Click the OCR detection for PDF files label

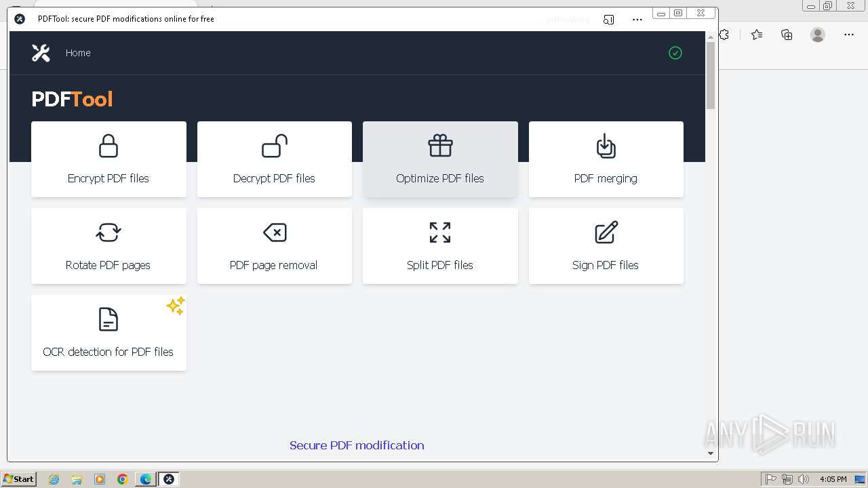(x=108, y=352)
